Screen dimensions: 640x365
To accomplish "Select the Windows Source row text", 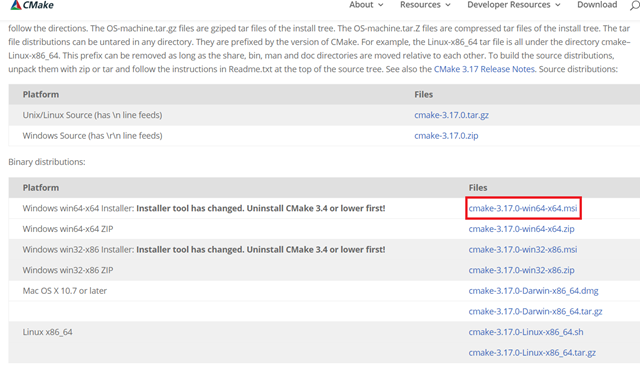I will pyautogui.click(x=92, y=136).
